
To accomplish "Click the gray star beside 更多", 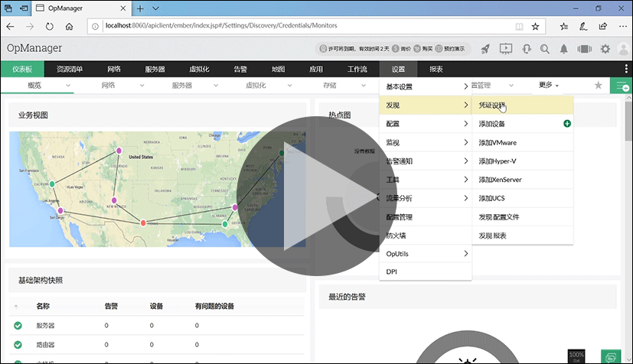I will point(599,85).
